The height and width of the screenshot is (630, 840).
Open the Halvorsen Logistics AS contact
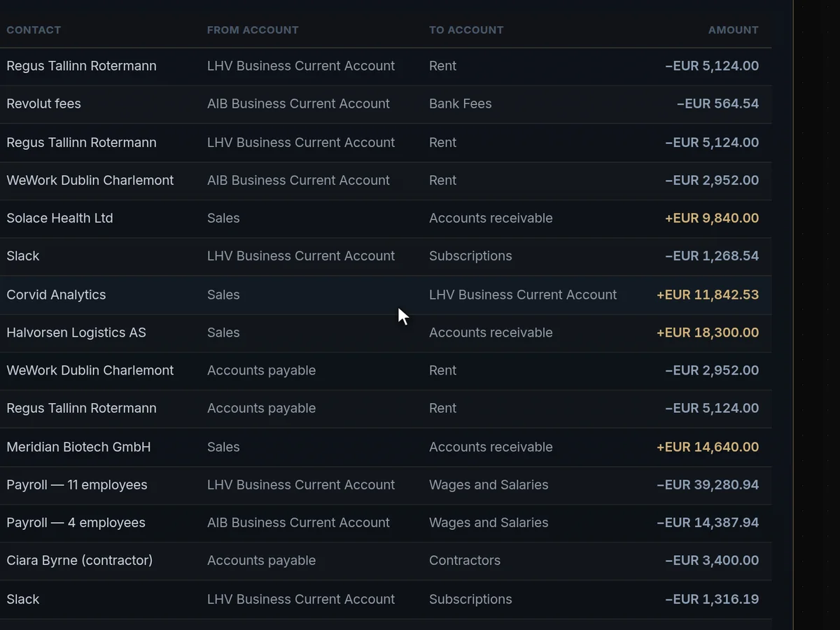coord(76,332)
